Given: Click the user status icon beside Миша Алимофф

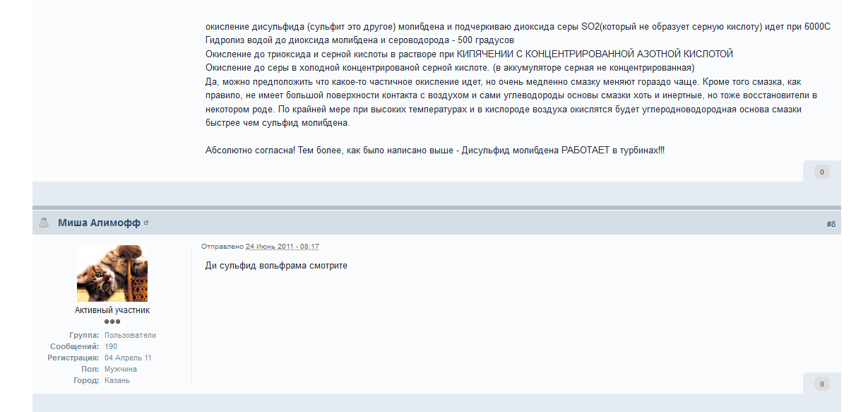Looking at the screenshot, I should point(44,223).
